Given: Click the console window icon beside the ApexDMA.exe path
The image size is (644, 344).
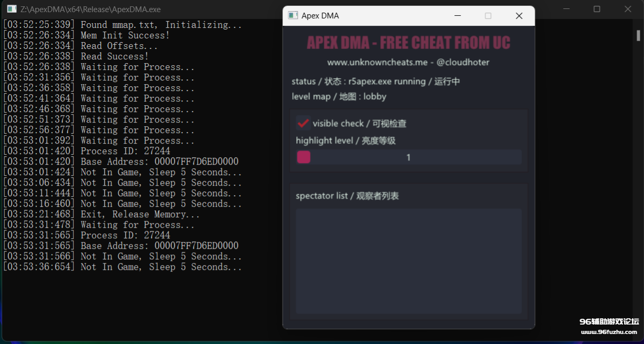Looking at the screenshot, I should (x=12, y=9).
